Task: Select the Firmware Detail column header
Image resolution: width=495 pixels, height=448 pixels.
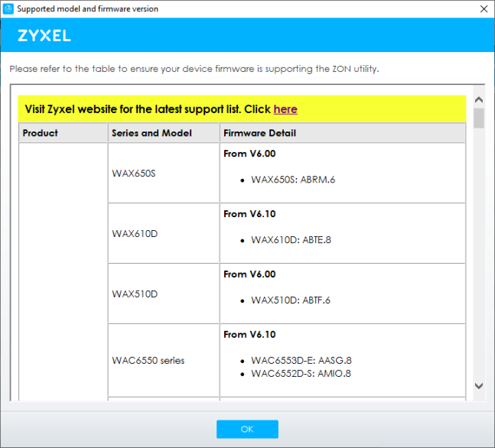Action: point(259,133)
